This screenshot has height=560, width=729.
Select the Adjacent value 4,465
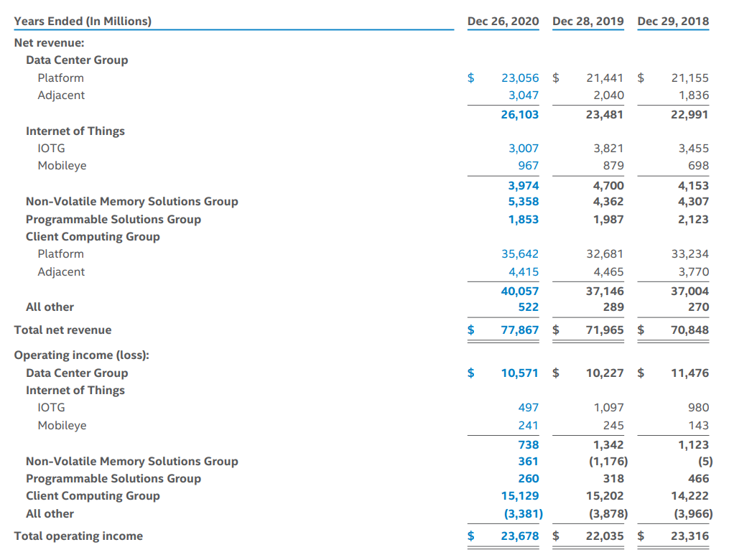608,272
